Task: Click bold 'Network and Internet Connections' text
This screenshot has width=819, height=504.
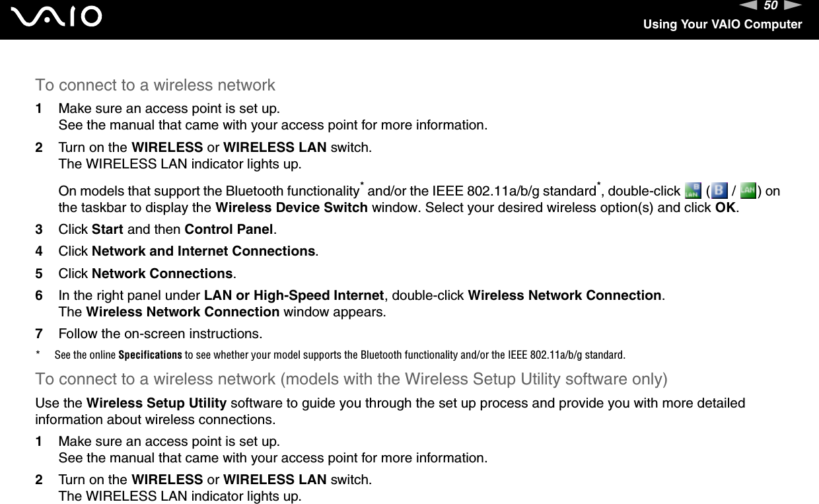Action: click(203, 252)
